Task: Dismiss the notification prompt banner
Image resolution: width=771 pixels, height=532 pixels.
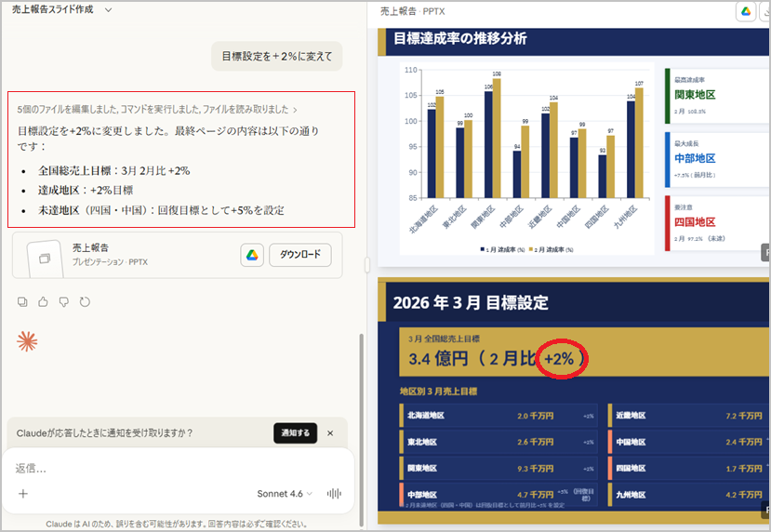Action: (x=329, y=432)
